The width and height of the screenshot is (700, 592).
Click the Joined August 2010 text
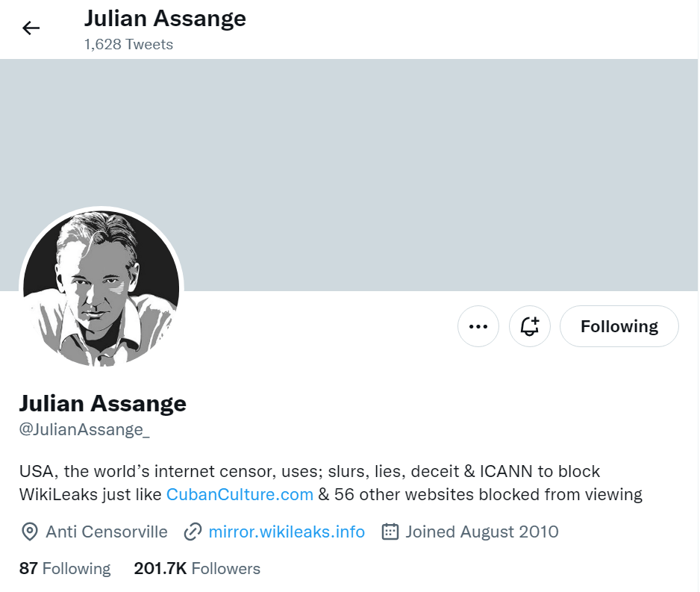point(481,532)
